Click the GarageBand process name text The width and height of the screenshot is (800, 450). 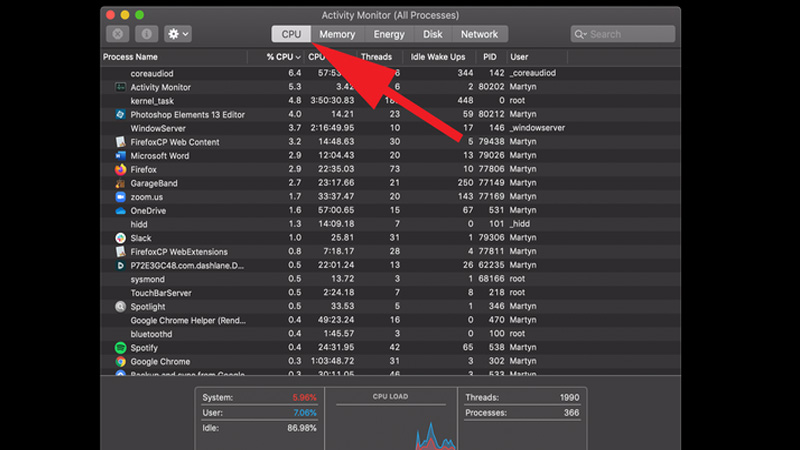point(154,183)
